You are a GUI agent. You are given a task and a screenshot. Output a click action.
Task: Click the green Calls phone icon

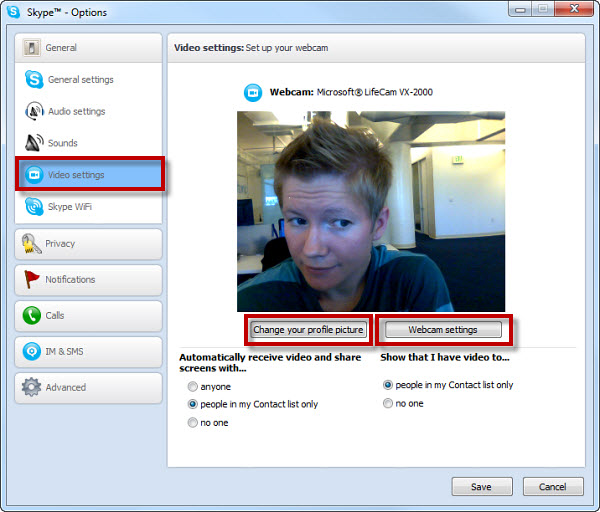tap(30, 316)
